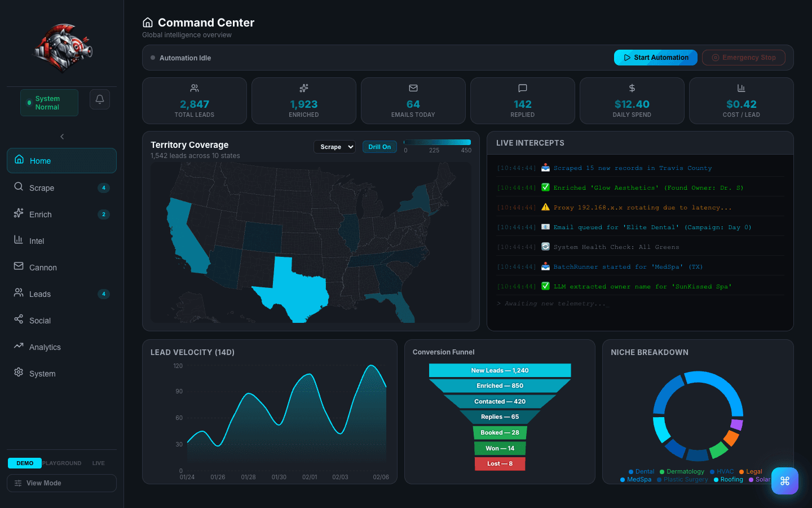This screenshot has height=508, width=812.
Task: Open the View Mode button
Action: click(61, 483)
